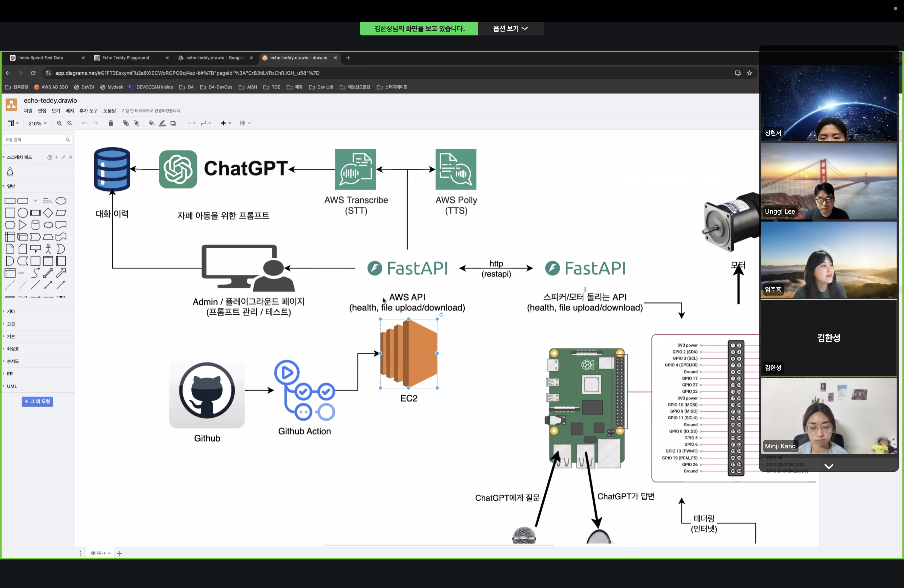
Task: Open the 보기 menu
Action: pos(56,111)
